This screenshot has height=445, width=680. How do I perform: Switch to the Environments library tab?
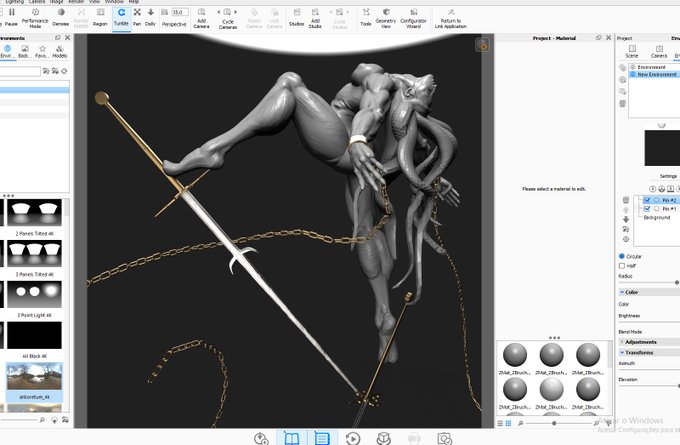7,52
